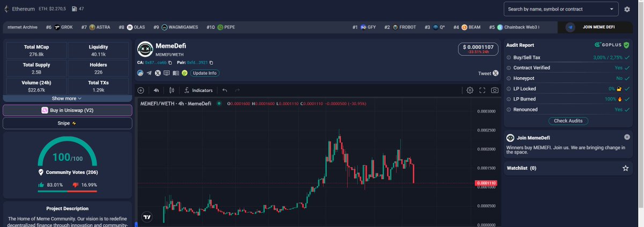
Task: Open the 4h timeframe selector
Action: tap(156, 90)
